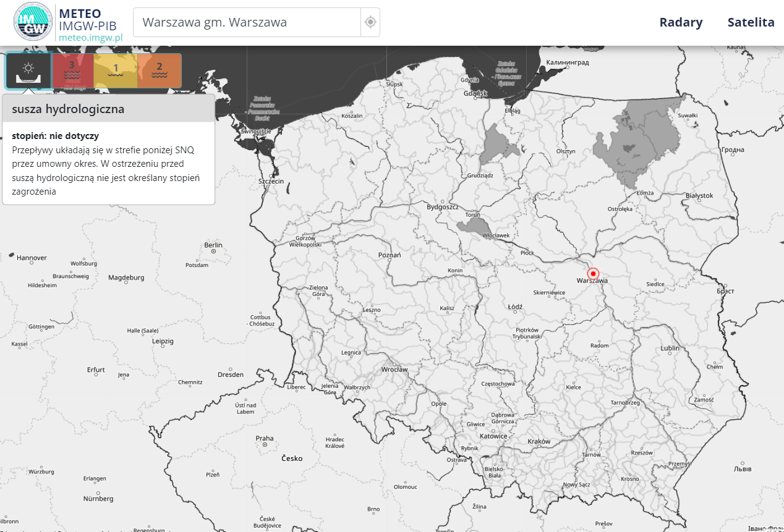Click the Zamość label on the map
The width and height of the screenshot is (784, 532).
click(x=704, y=400)
